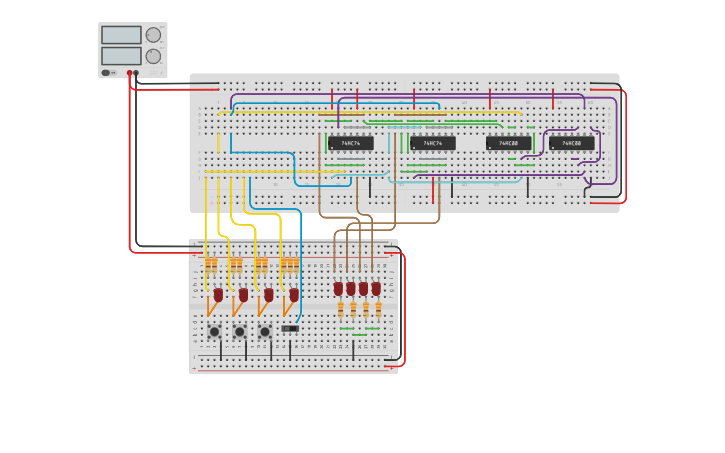Screen dimensions: 725x453
Task: Push the middle pushbutton on the small breadboard
Action: pyautogui.click(x=240, y=331)
